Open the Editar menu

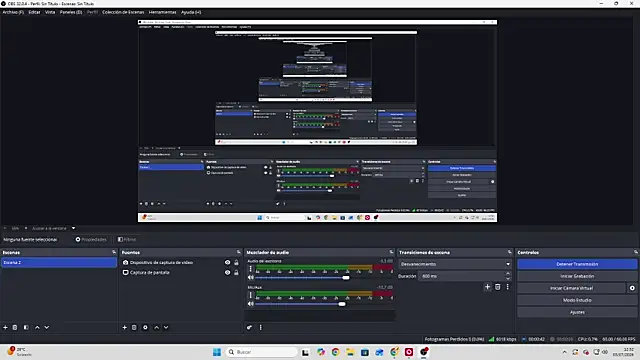point(34,12)
